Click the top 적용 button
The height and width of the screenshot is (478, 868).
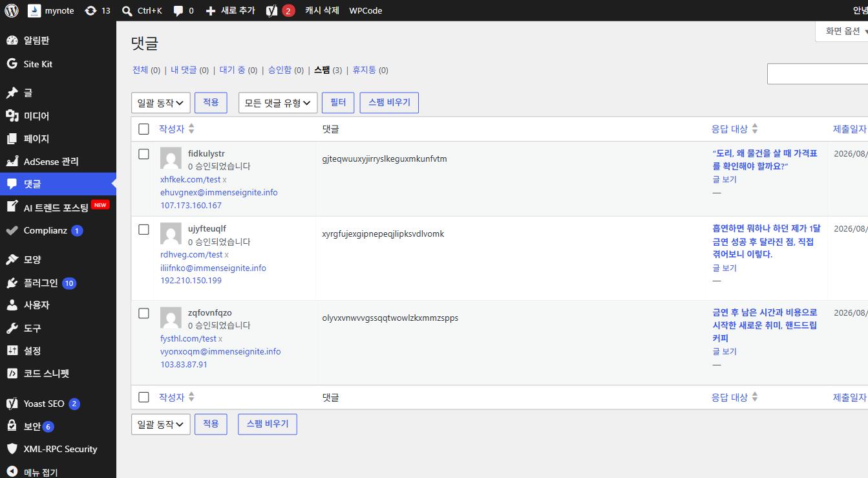(211, 103)
